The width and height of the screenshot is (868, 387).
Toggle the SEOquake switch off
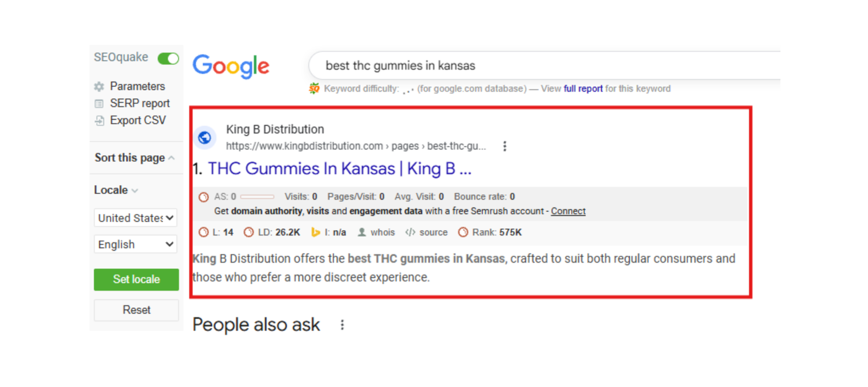[x=168, y=58]
